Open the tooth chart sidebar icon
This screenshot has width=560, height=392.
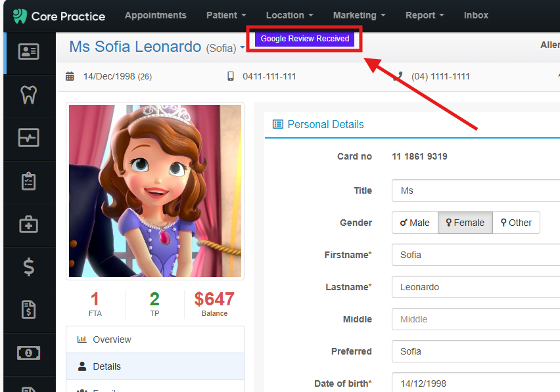pyautogui.click(x=28, y=95)
